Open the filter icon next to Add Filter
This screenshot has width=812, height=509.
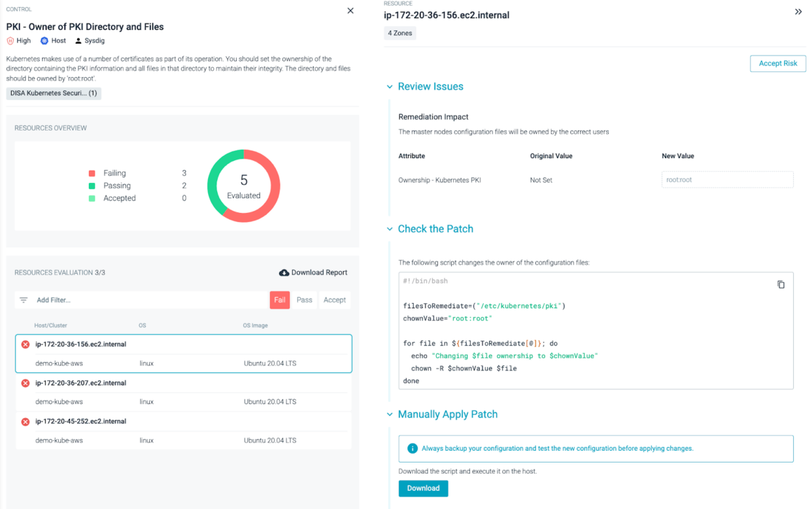coord(24,300)
